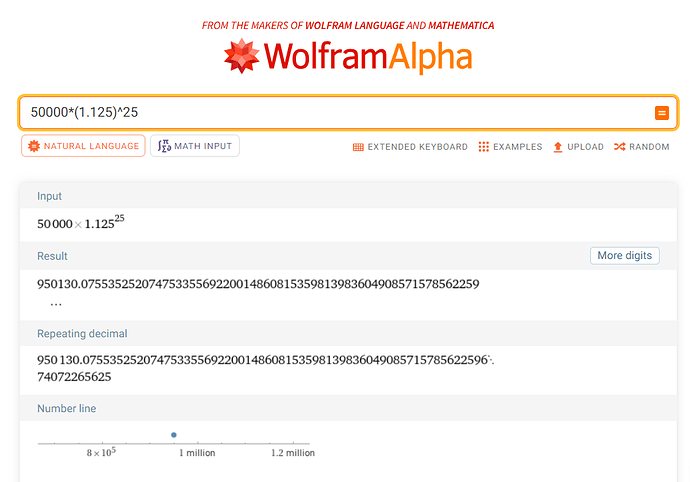Click the orange compute equals button
Image resolution: width=690 pixels, height=482 pixels.
coord(661,113)
